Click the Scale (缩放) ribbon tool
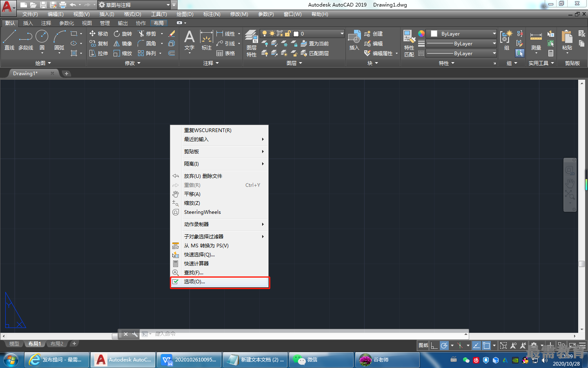 (x=122, y=53)
